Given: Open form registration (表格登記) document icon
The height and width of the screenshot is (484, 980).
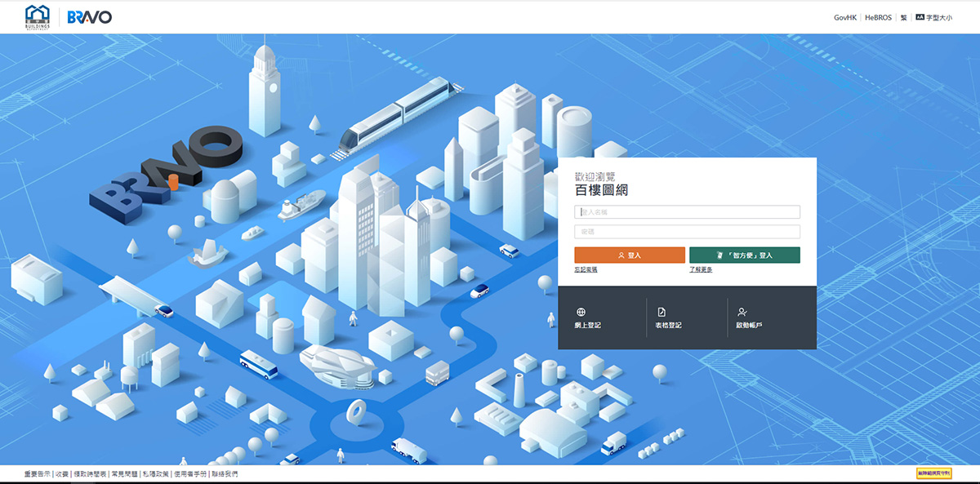Looking at the screenshot, I should (661, 312).
